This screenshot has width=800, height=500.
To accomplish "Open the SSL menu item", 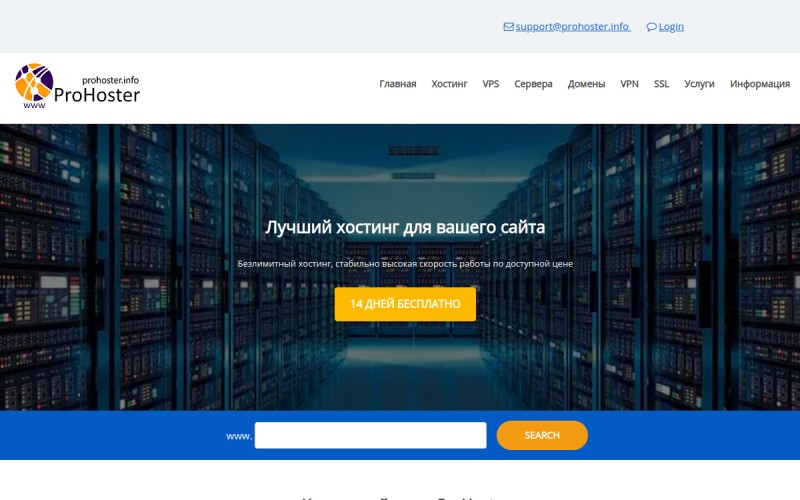I will pos(661,84).
